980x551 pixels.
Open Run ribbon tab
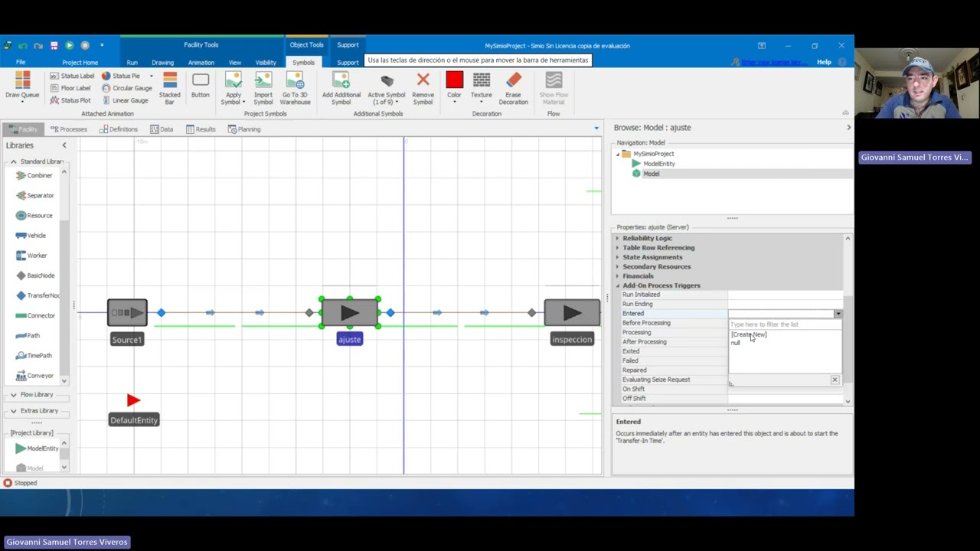tap(132, 62)
